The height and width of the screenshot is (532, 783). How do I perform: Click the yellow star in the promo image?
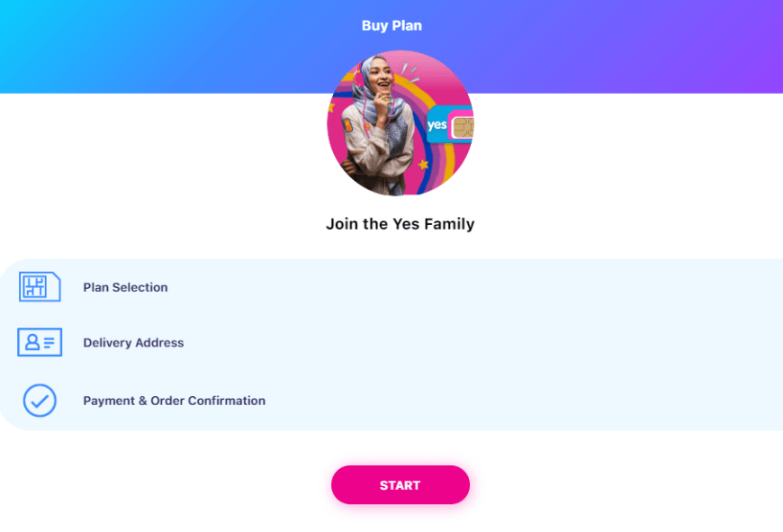coord(424,164)
